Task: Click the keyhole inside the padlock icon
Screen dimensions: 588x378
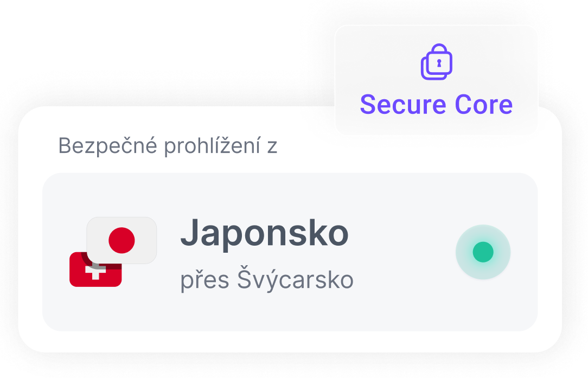Action: coord(439,62)
